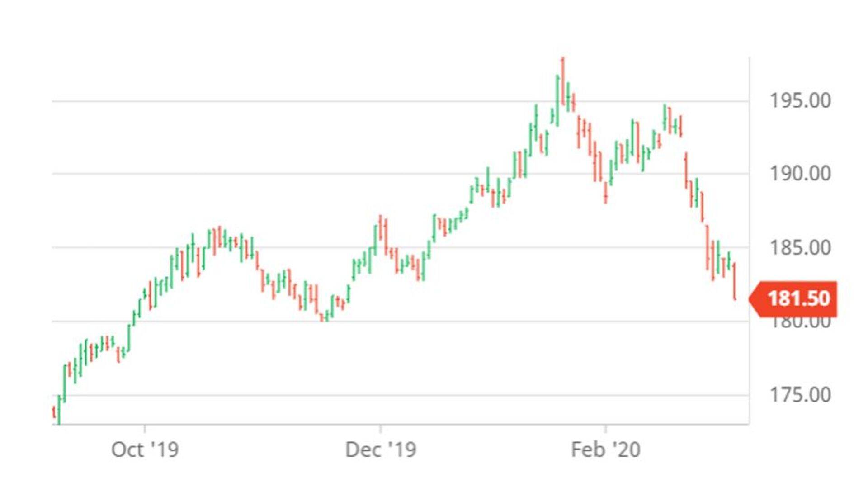
Task: Click the red candle dipping lowest above Feb '20
Action: (x=605, y=193)
